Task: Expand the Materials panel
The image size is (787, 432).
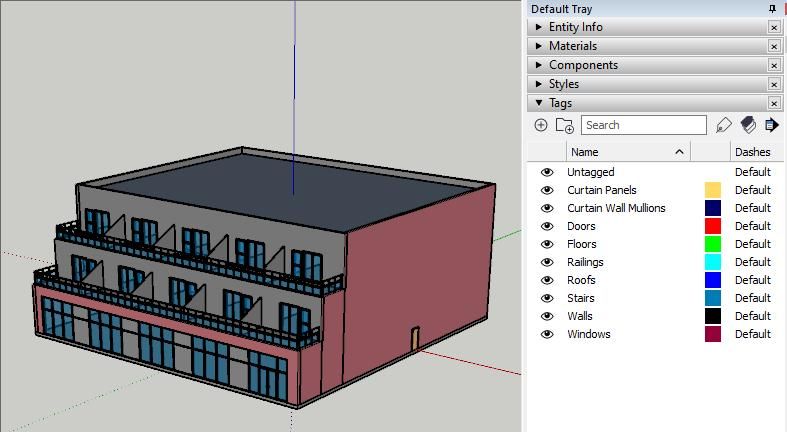Action: [x=539, y=46]
